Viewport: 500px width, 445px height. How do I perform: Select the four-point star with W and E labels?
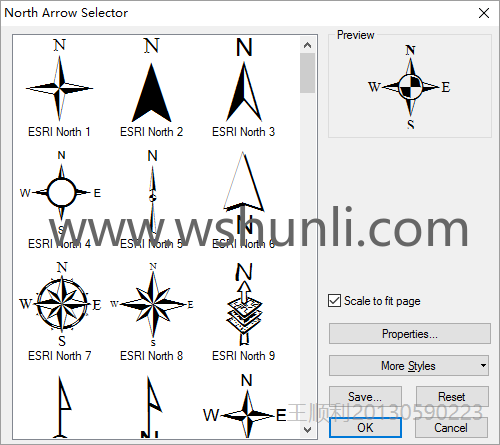(x=245, y=407)
